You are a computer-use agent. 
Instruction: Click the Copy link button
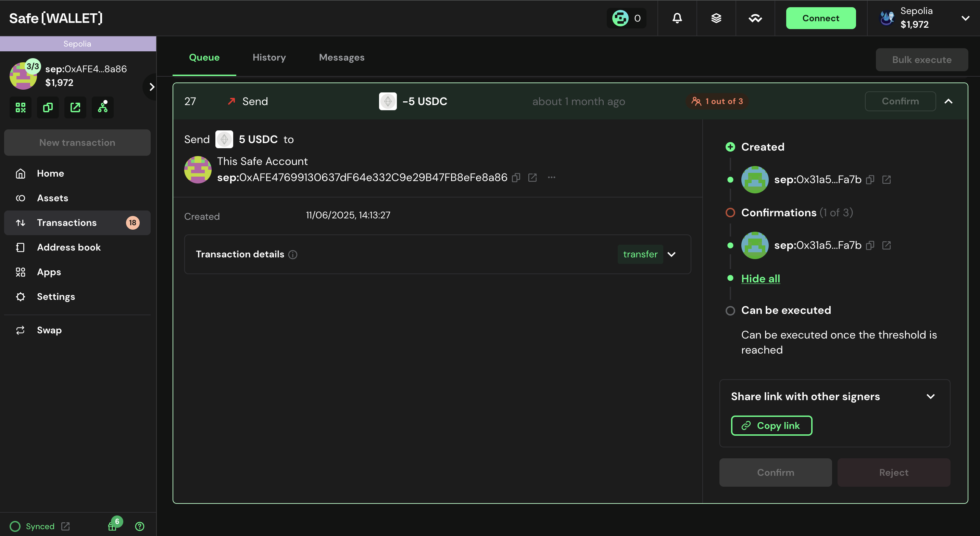tap(771, 426)
